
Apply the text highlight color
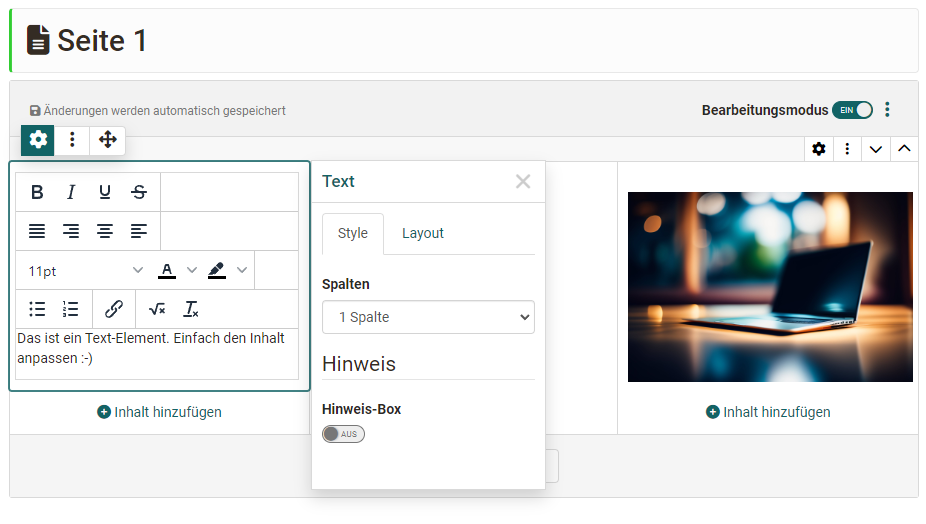click(217, 270)
